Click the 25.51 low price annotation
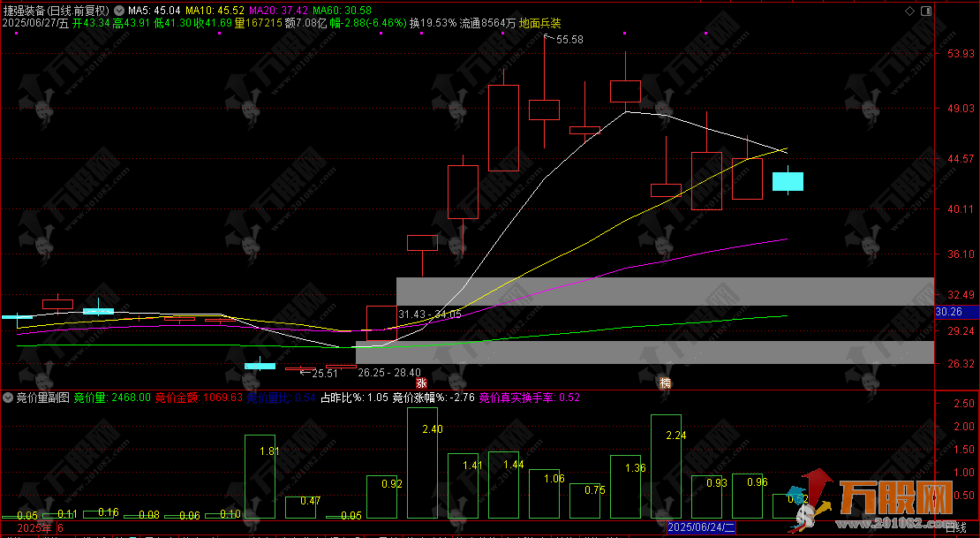Viewport: 980px width, 538px height. 324,374
